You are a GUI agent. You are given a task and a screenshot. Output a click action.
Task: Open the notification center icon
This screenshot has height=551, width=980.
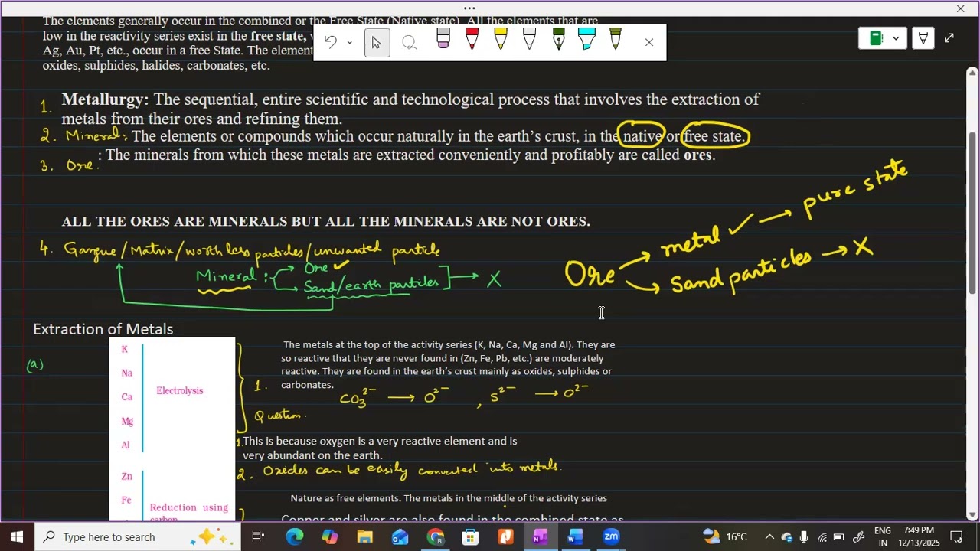point(956,537)
